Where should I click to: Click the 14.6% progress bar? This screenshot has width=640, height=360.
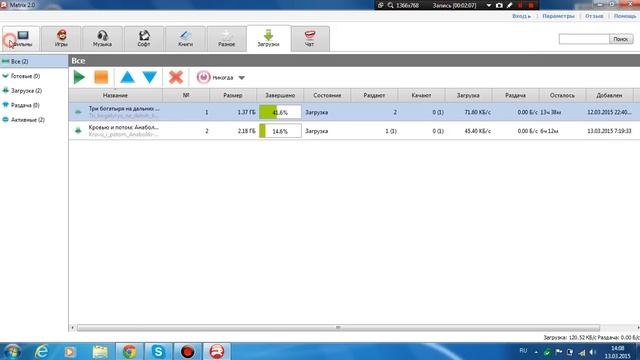tap(280, 131)
